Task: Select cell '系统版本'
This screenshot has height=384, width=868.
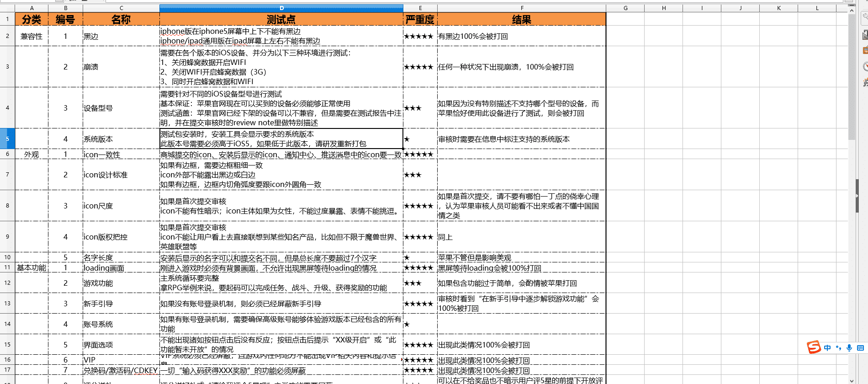Action: tap(121, 139)
